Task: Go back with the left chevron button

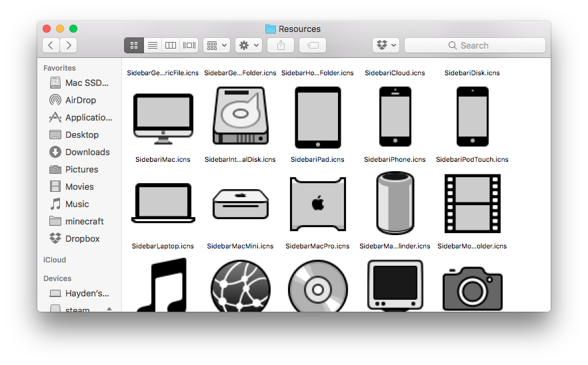Action: pyautogui.click(x=51, y=45)
